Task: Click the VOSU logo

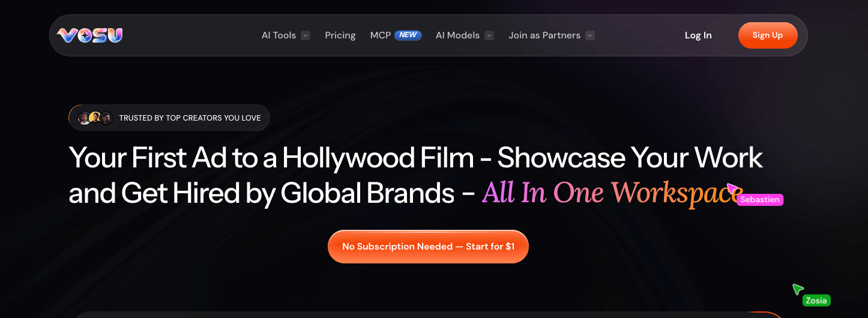Action: pos(90,35)
